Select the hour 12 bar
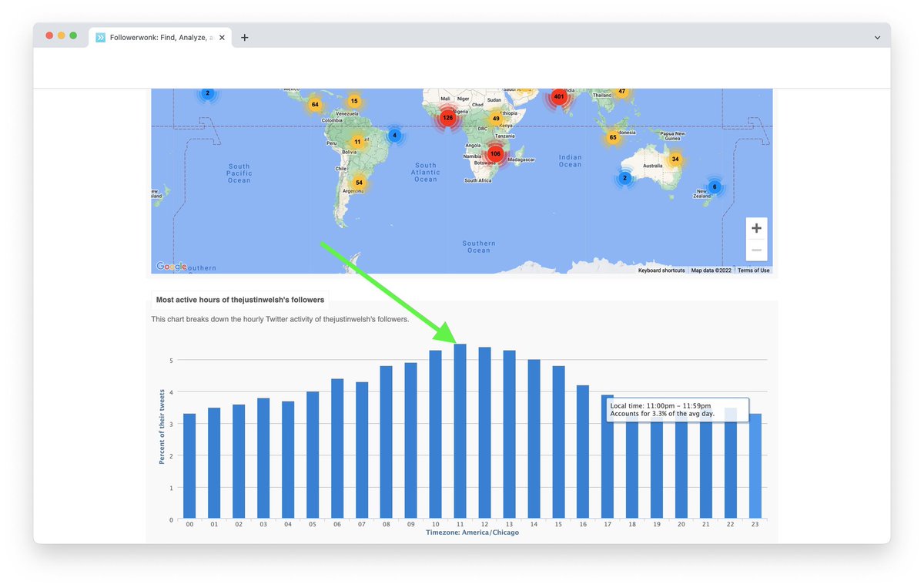924x588 pixels. click(x=485, y=432)
